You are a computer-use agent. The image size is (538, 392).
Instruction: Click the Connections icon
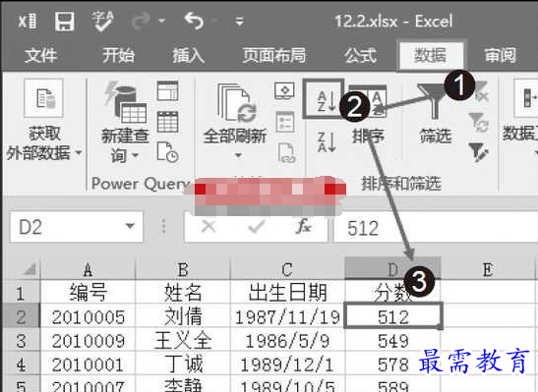point(284,90)
